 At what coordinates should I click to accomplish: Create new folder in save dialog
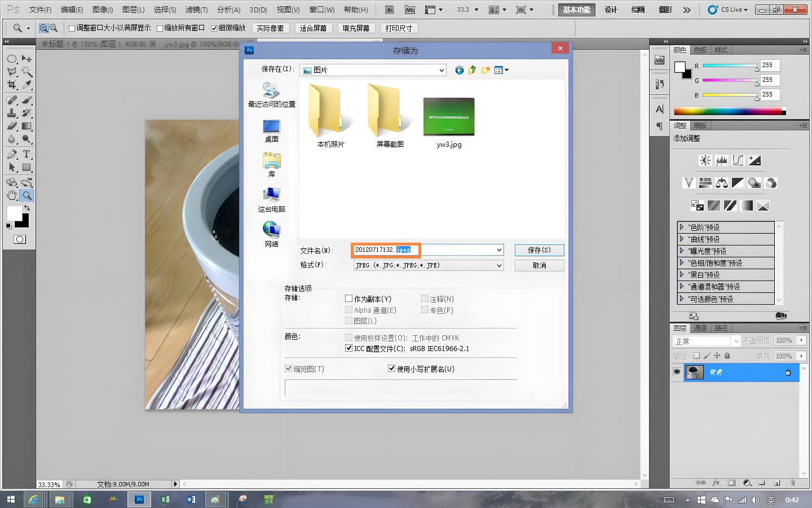tap(485, 70)
